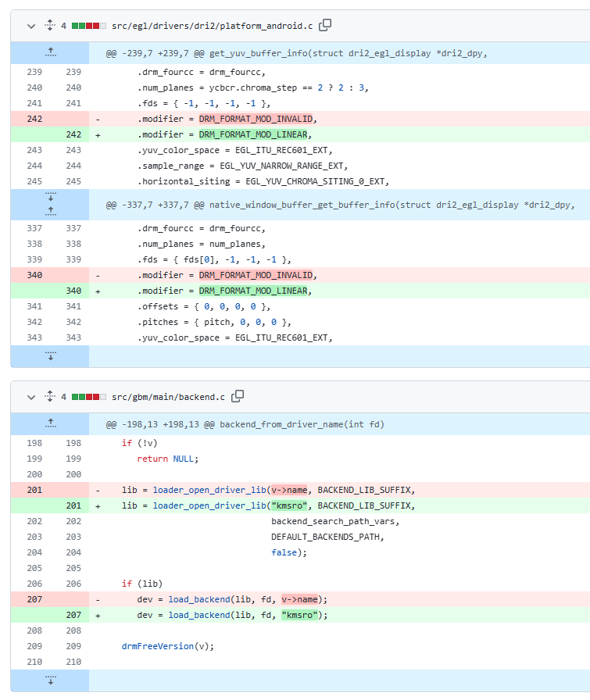Copy the platform_android.c file path
590x700 pixels.
pyautogui.click(x=325, y=26)
